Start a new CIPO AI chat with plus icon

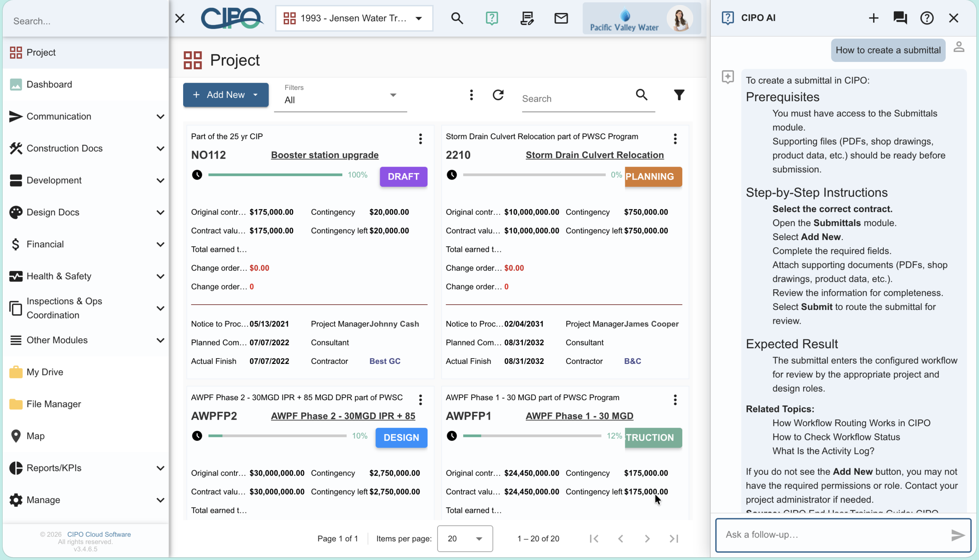click(x=873, y=18)
